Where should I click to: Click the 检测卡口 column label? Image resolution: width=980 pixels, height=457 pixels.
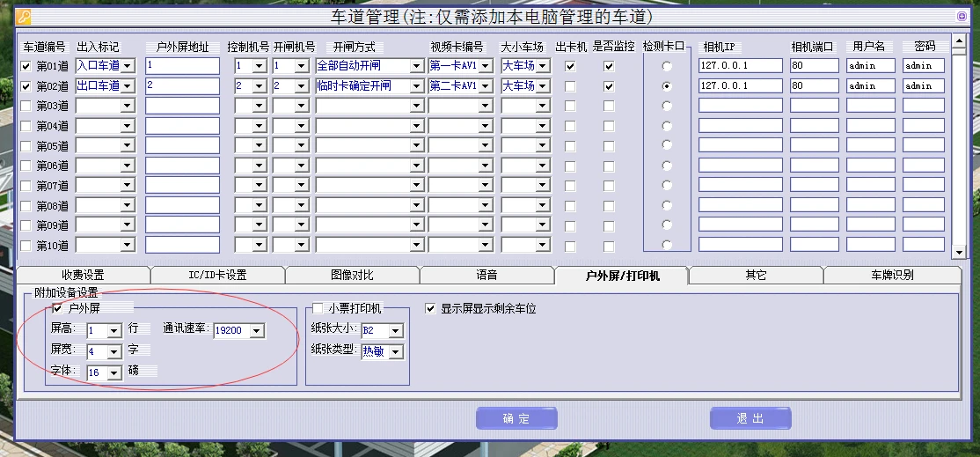point(664,47)
